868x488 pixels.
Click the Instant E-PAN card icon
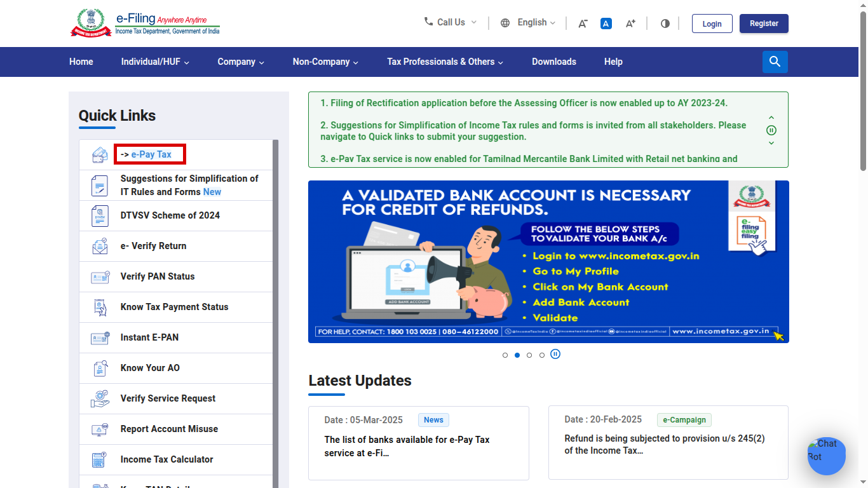[100, 337]
